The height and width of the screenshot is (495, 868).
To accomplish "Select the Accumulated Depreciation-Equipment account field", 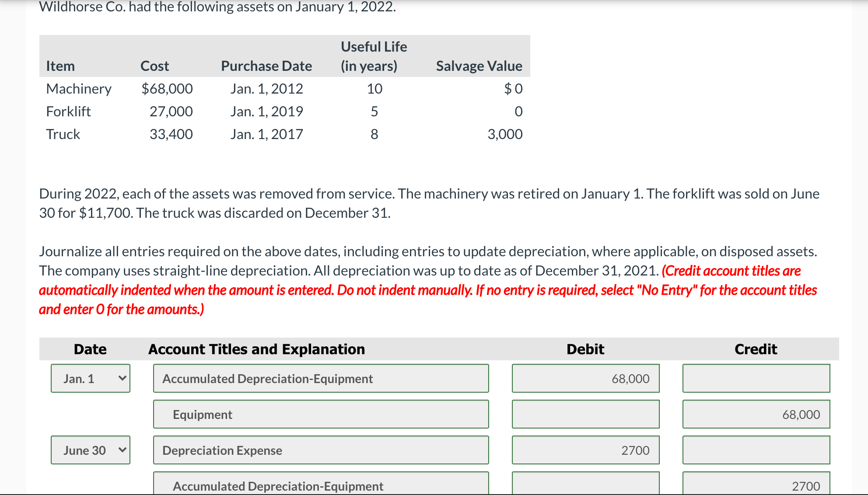I will (x=321, y=378).
